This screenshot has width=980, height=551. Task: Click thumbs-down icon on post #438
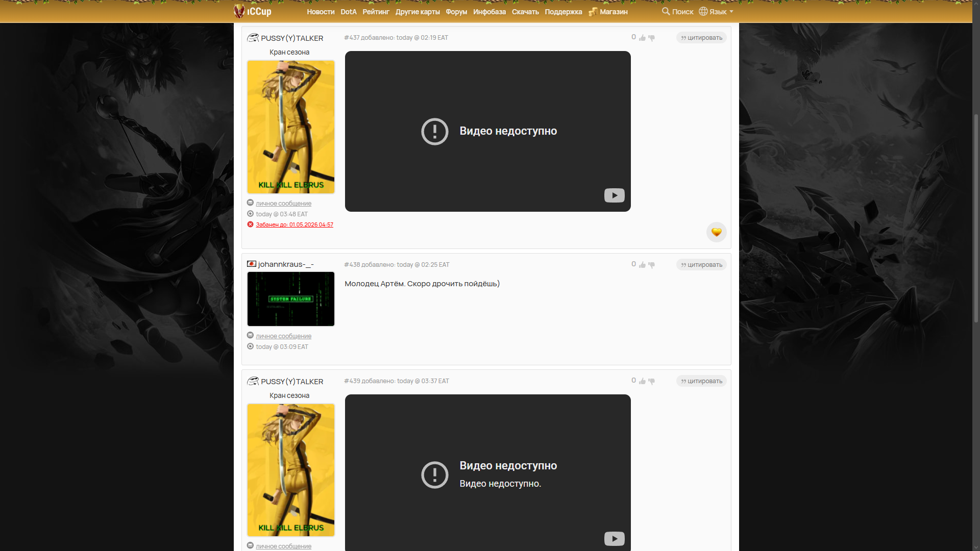(651, 265)
